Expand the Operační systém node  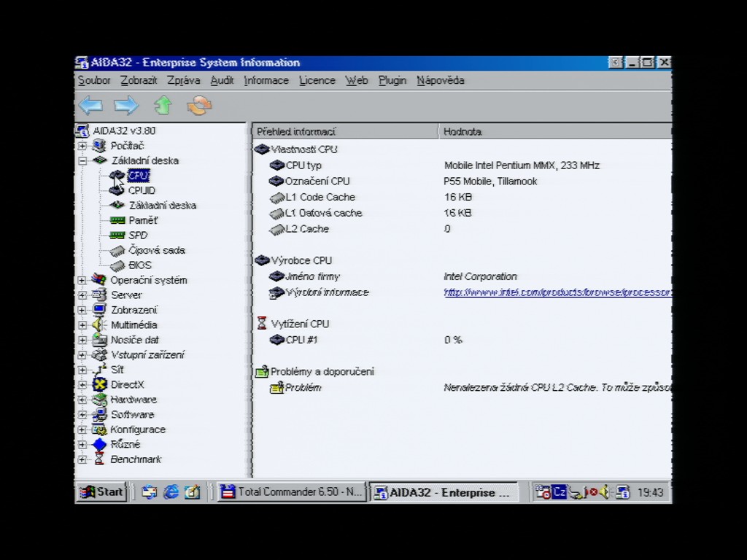(x=82, y=280)
